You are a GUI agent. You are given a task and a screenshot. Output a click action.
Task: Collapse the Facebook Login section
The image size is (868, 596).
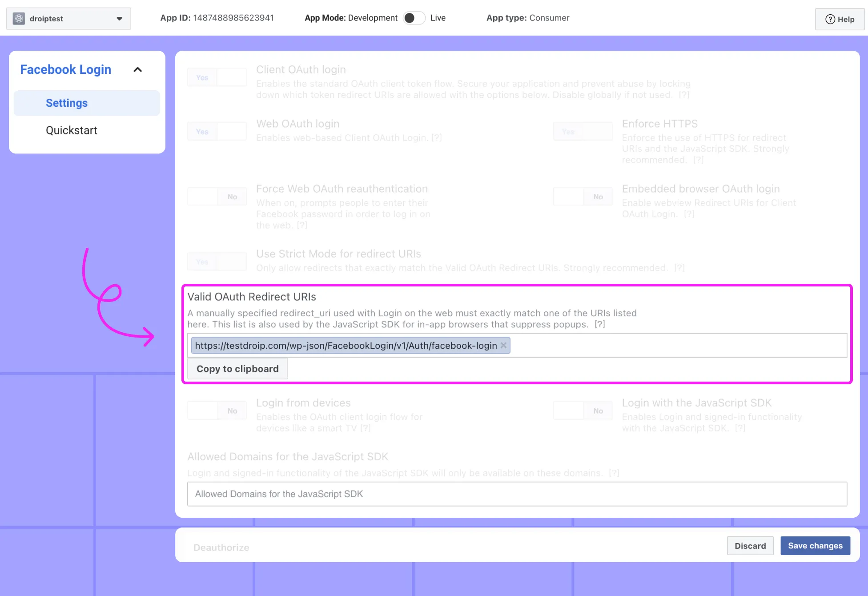point(137,69)
